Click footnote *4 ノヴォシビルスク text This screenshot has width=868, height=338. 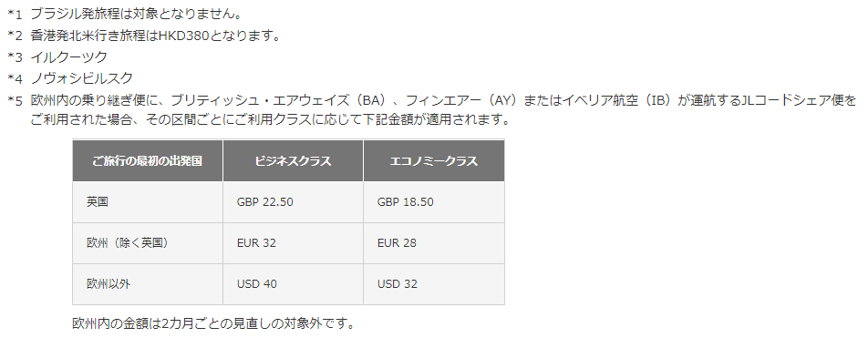[x=70, y=78]
